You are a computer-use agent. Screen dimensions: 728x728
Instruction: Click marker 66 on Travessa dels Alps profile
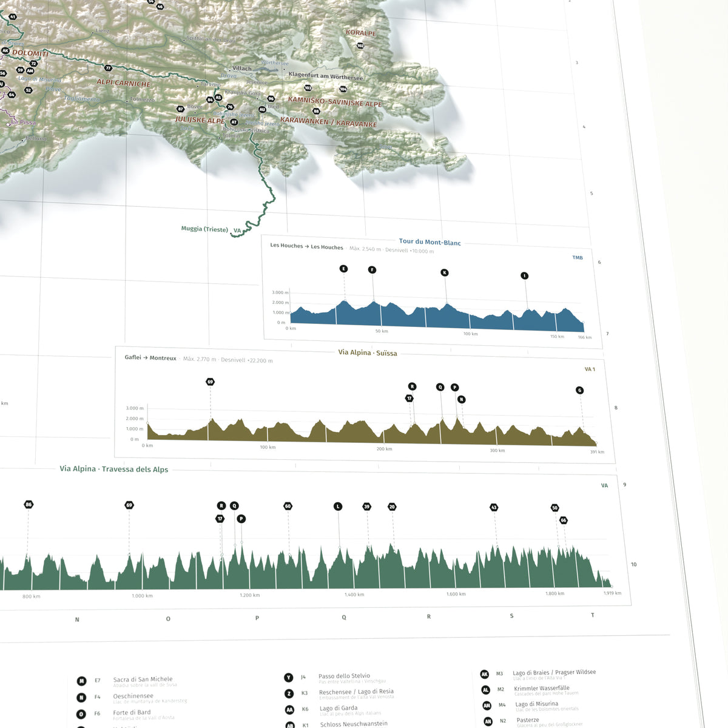click(x=564, y=521)
